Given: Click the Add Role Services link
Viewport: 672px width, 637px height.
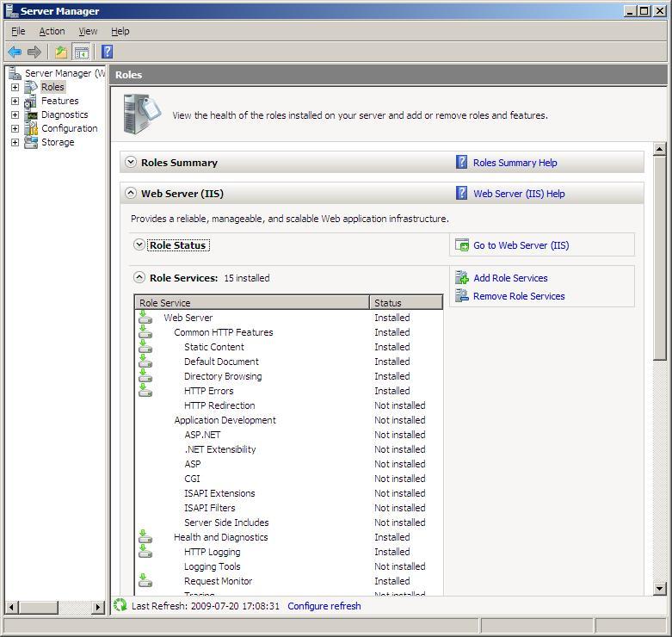Looking at the screenshot, I should click(x=510, y=278).
